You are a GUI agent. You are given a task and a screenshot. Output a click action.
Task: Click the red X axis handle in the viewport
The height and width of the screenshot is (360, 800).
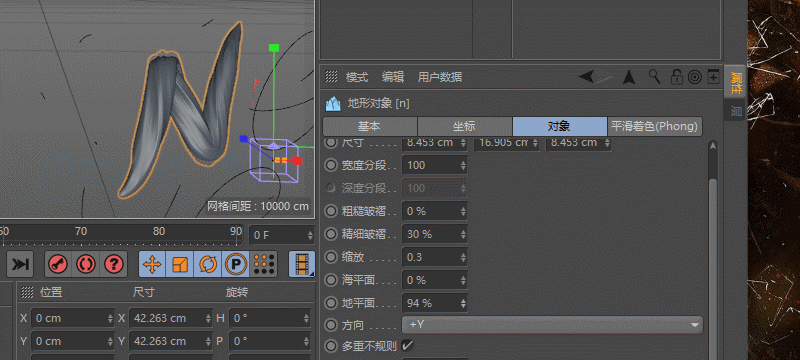pos(297,161)
